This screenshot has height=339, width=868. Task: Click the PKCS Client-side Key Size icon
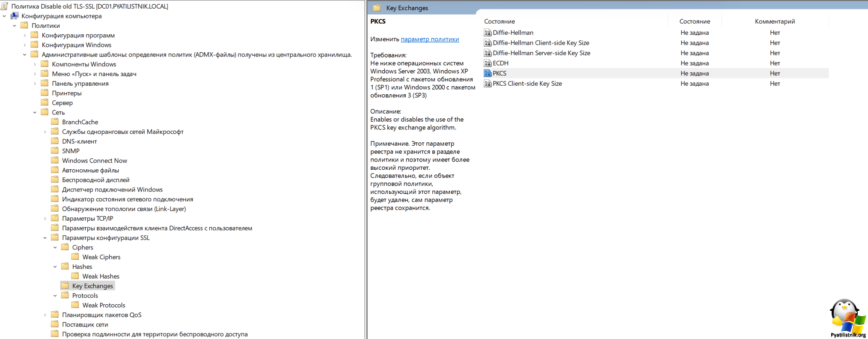(488, 84)
